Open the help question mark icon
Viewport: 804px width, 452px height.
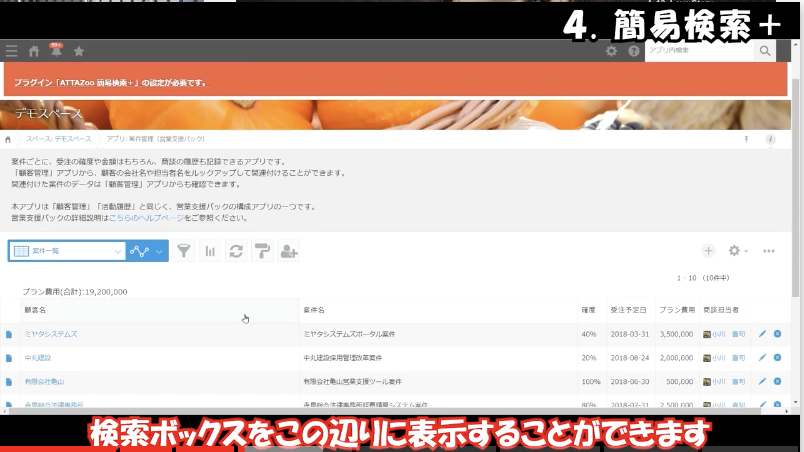(x=633, y=51)
